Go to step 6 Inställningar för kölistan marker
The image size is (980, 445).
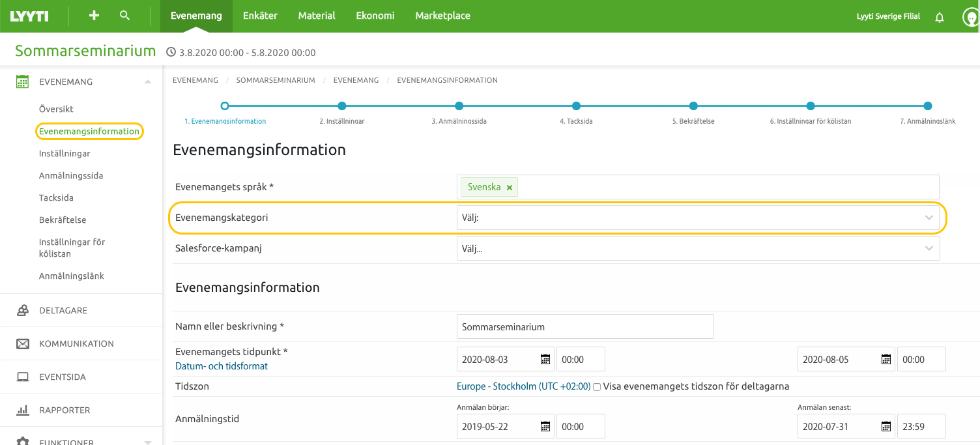coord(811,106)
